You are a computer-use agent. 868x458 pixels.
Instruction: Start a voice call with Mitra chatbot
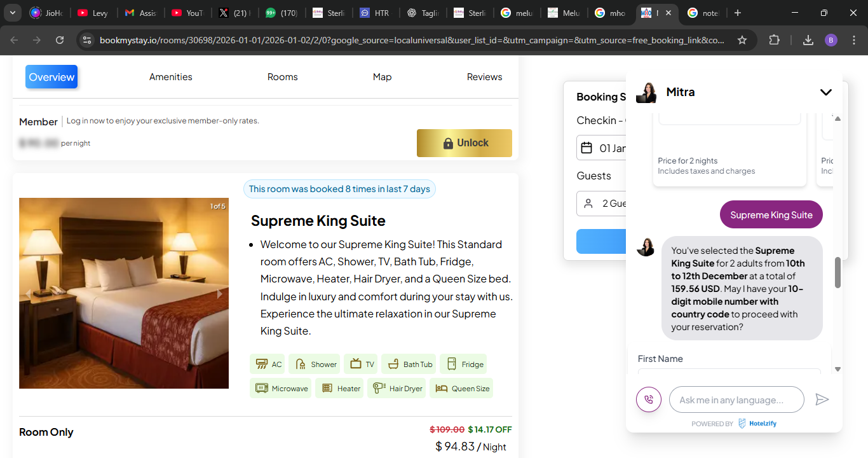click(x=649, y=399)
